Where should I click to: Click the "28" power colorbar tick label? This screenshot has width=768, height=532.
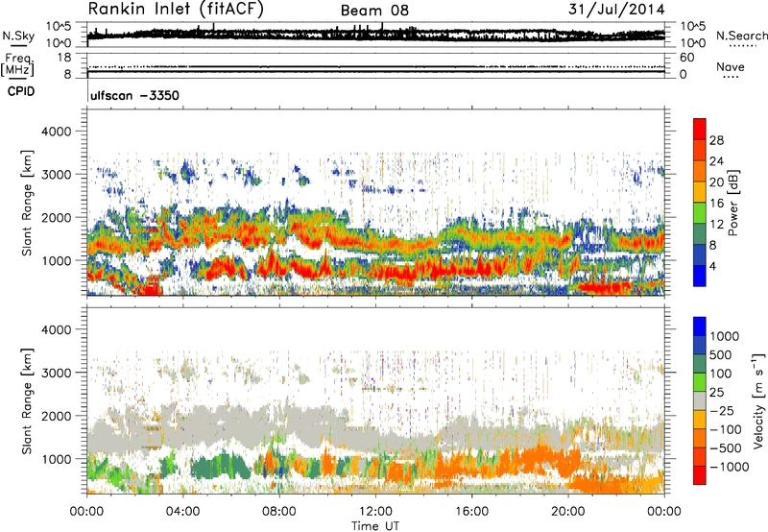coord(716,140)
